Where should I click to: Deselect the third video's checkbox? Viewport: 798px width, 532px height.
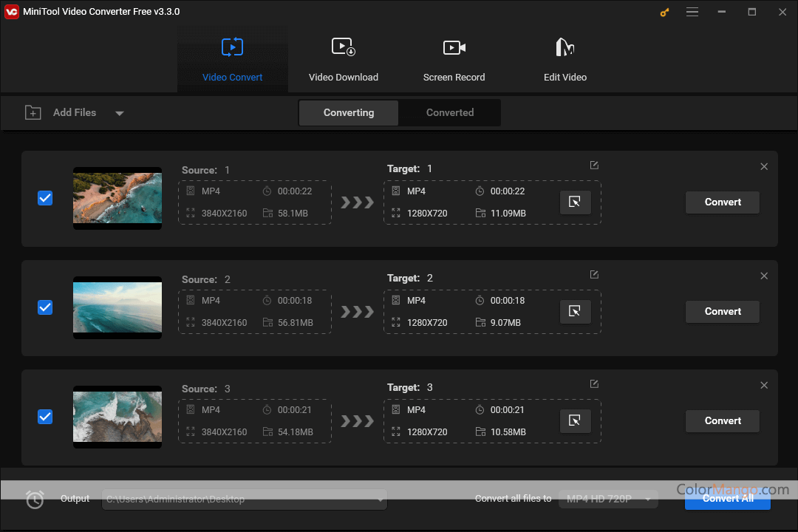(x=45, y=417)
